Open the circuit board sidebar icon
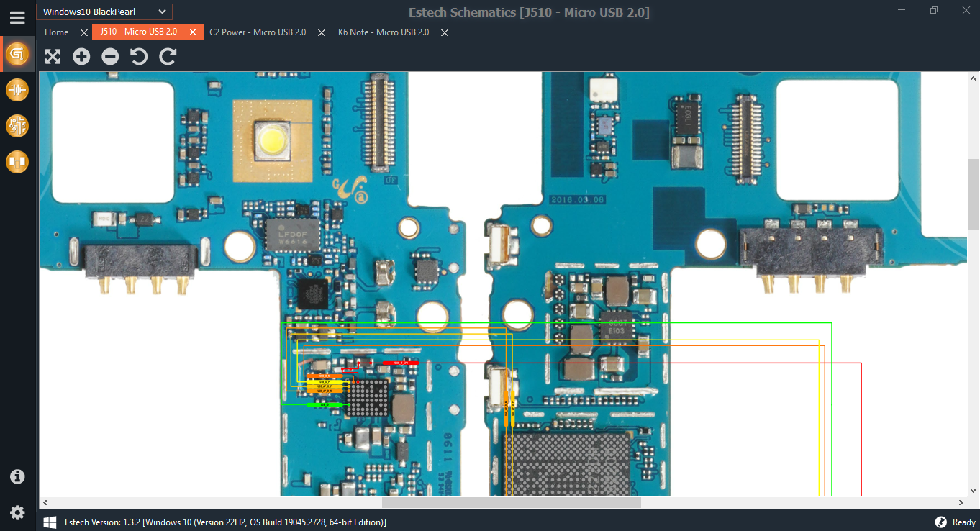Viewport: 980px width, 531px height. click(17, 126)
